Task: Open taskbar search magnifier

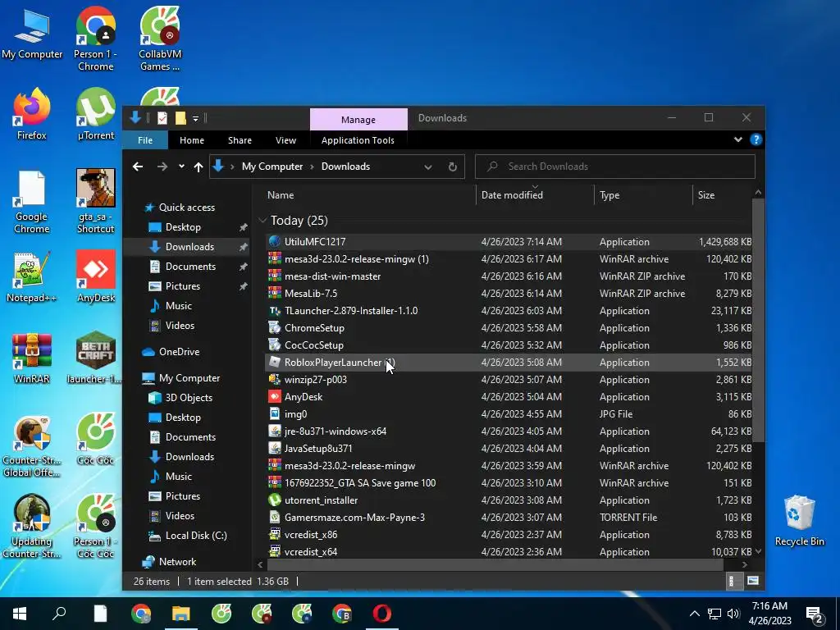Action: click(x=59, y=614)
